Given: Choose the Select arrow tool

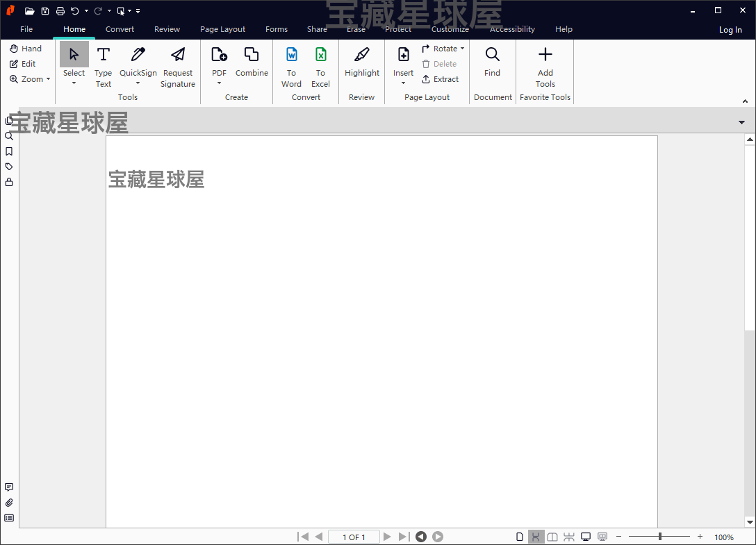Looking at the screenshot, I should (74, 54).
